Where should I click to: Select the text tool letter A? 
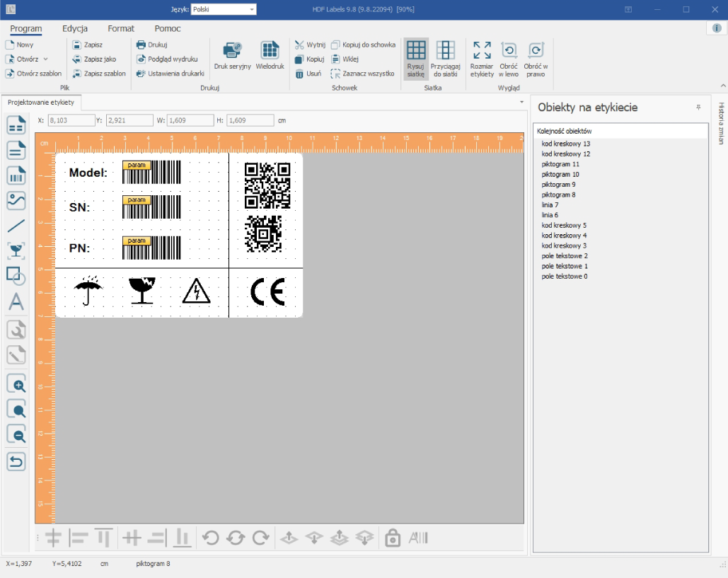16,302
